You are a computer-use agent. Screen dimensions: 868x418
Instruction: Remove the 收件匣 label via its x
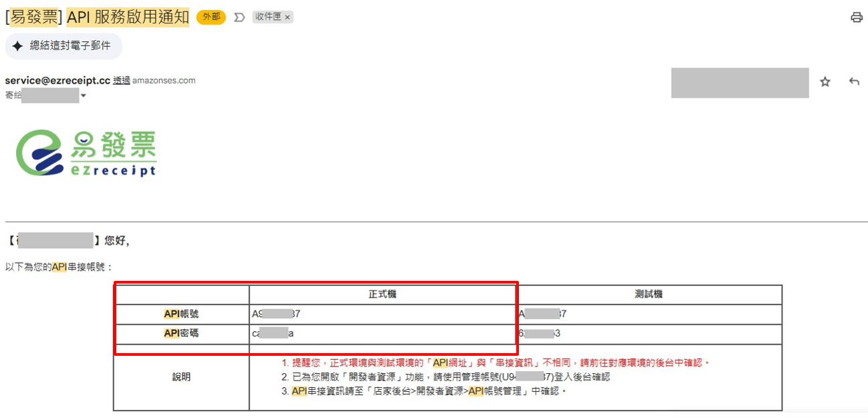coord(288,17)
